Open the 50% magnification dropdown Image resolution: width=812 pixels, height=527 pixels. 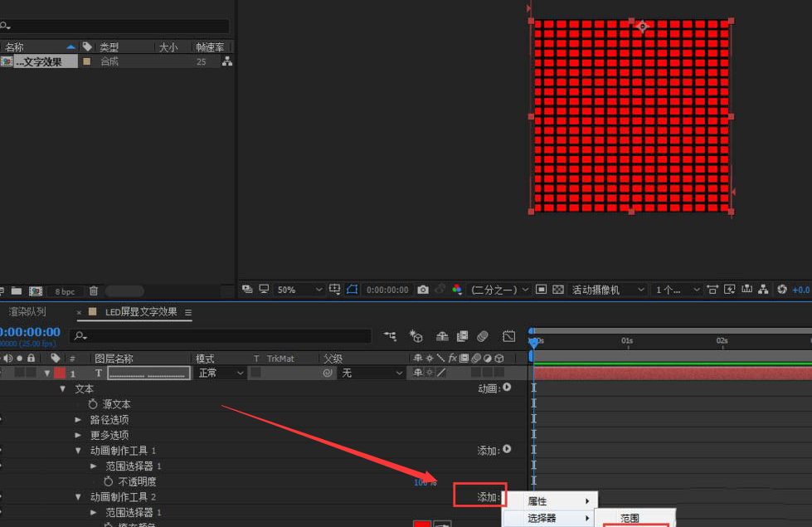(x=299, y=290)
